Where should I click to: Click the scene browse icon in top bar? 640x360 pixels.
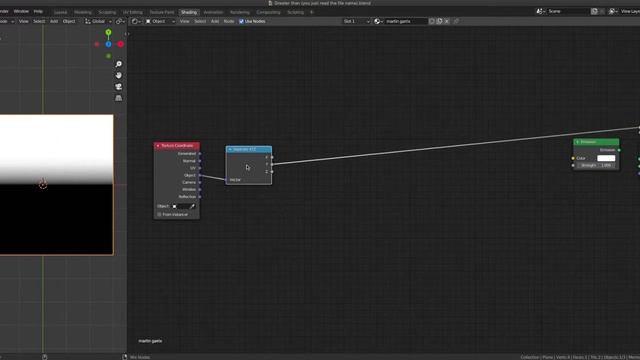coord(541,11)
